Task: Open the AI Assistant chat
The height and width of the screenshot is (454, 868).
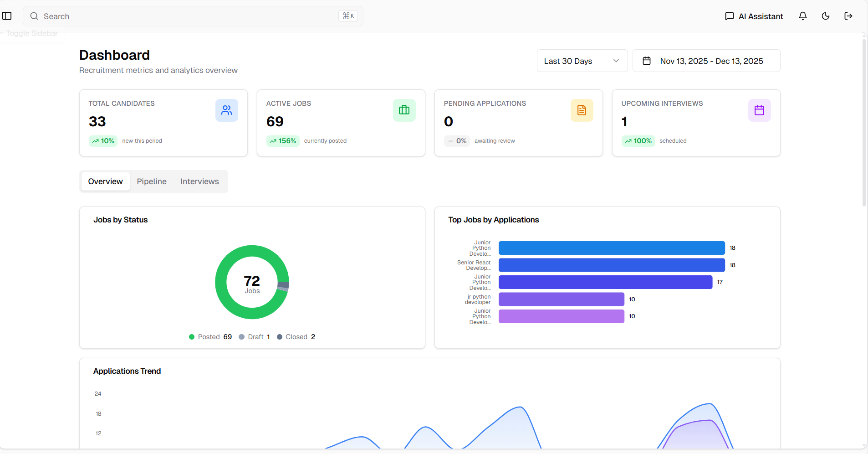Action: coord(753,16)
